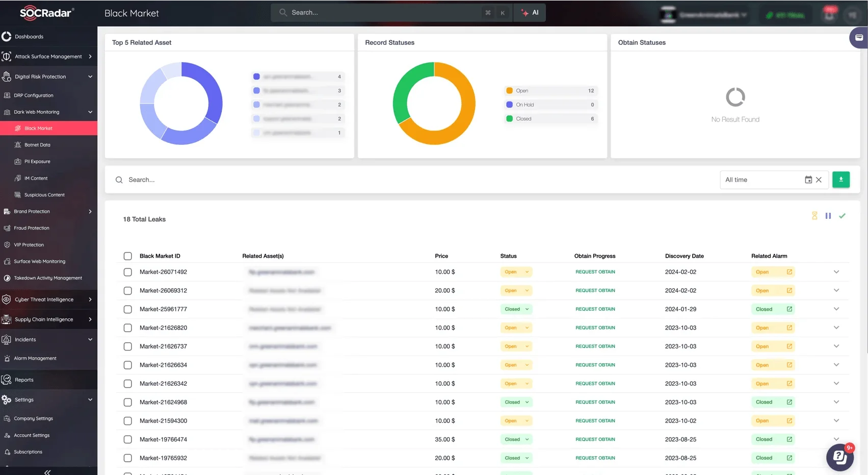Image resolution: width=868 pixels, height=475 pixels.
Task: Click the pause on-hold bulk icon
Action: pos(828,216)
